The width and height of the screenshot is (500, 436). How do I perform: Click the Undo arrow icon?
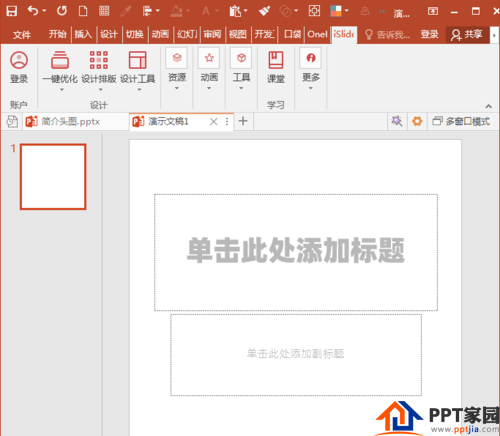coord(33,11)
